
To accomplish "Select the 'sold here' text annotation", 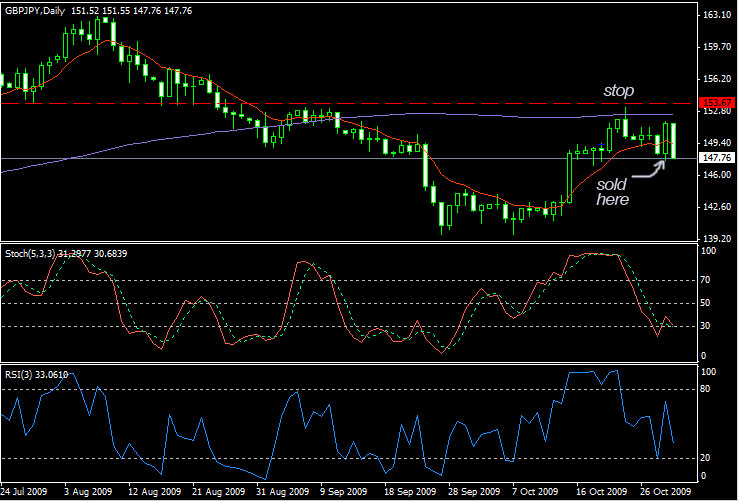I will point(613,192).
